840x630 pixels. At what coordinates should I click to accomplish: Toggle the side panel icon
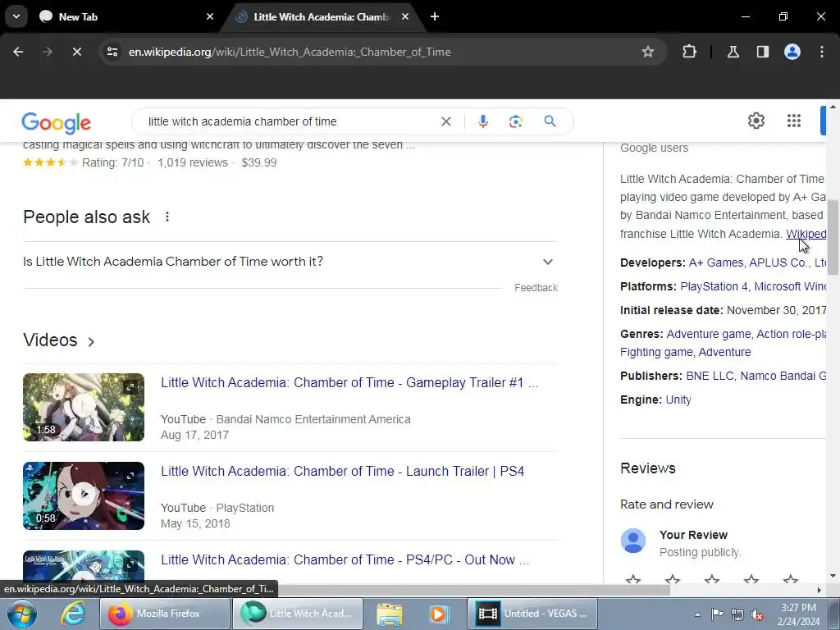coord(762,52)
